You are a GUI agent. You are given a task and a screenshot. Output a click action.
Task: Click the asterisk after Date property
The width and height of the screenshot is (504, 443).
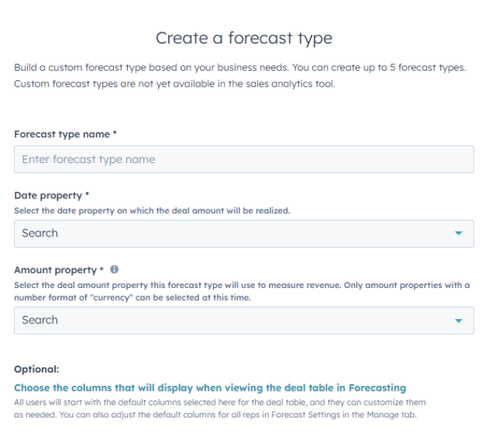[87, 194]
